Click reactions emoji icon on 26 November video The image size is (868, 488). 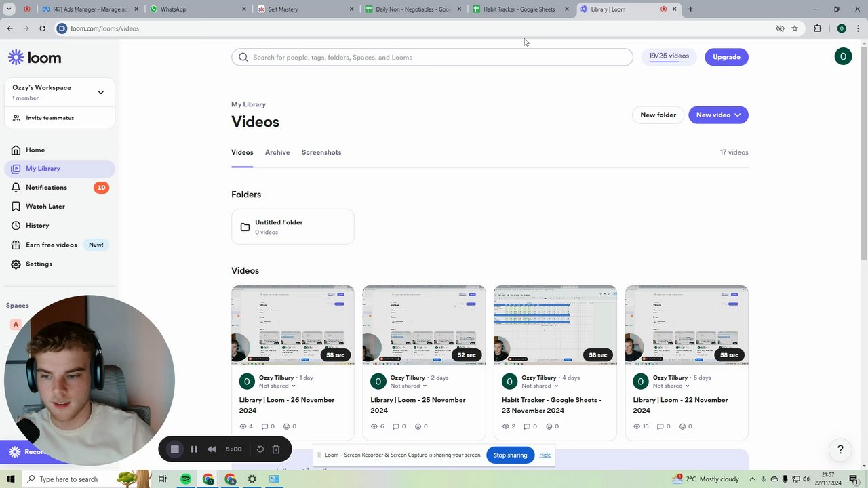pos(286,426)
